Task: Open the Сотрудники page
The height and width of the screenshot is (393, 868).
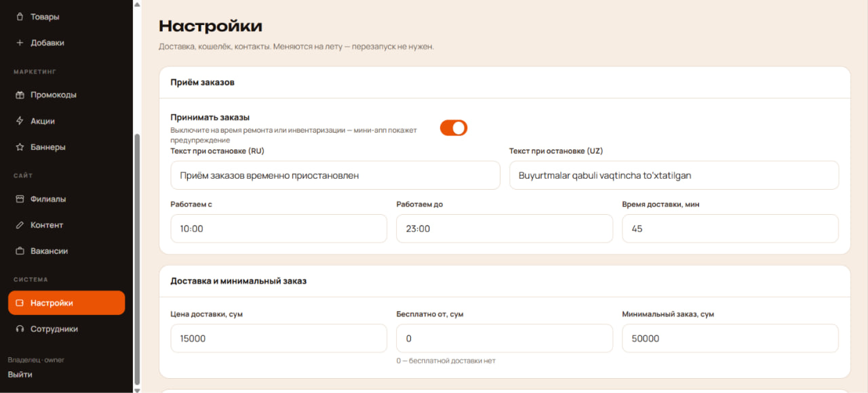Action: pos(66,329)
